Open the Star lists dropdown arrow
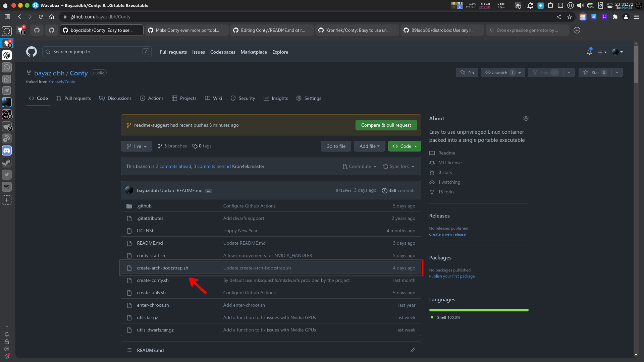The height and width of the screenshot is (362, 644). point(617,72)
